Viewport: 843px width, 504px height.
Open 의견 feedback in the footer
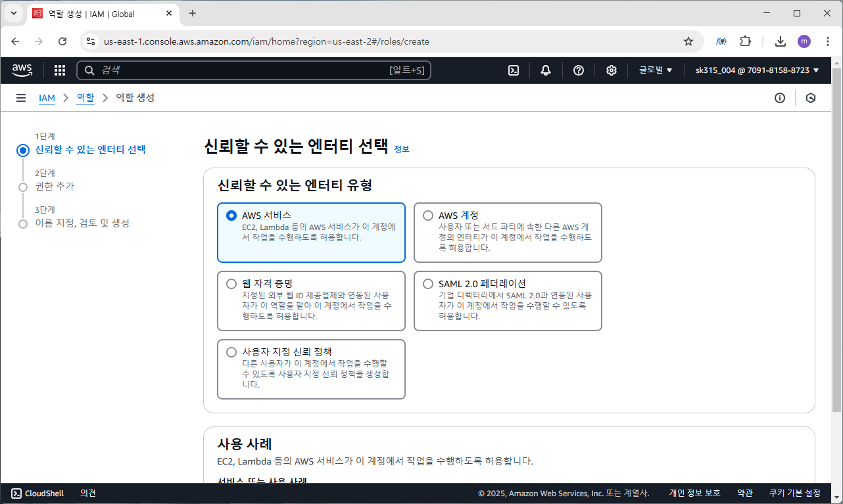click(88, 493)
